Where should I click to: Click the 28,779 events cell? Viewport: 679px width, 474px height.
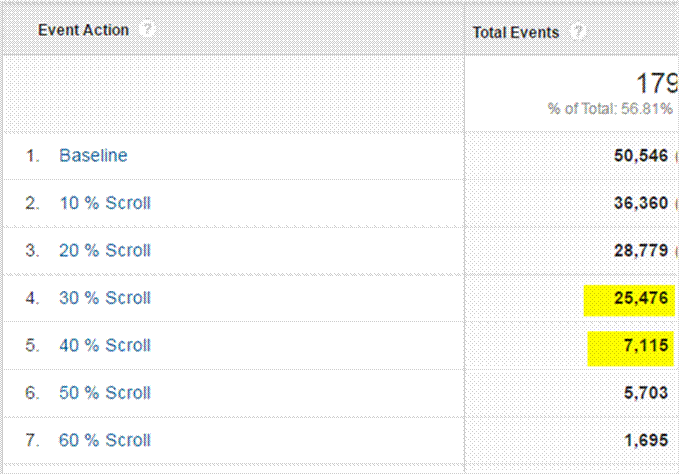click(641, 250)
